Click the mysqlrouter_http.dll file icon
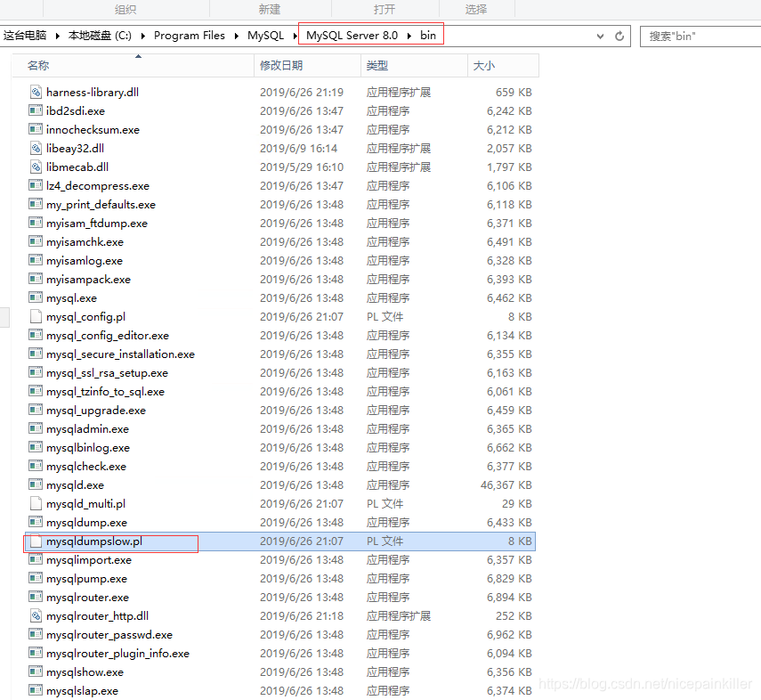 click(x=36, y=615)
